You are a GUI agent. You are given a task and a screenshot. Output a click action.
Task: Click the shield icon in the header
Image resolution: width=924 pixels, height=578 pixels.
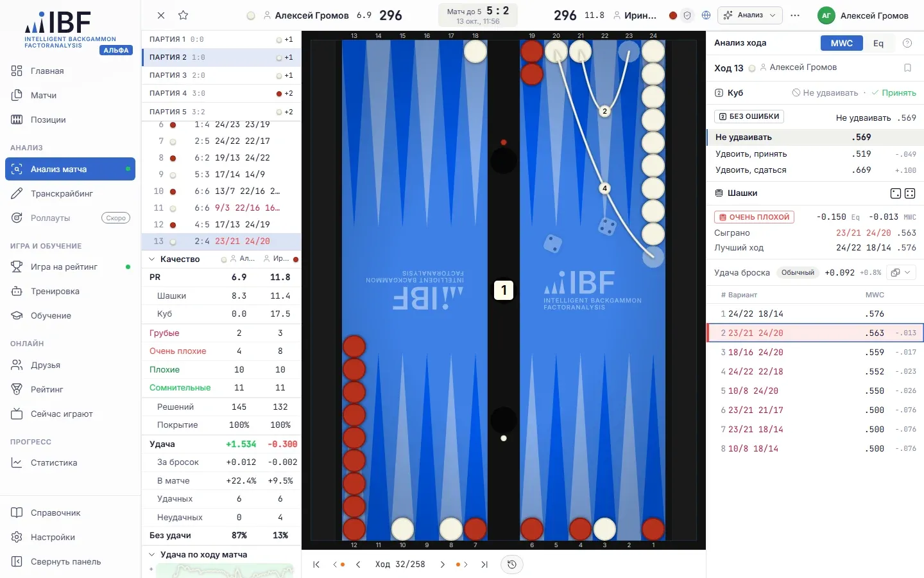click(687, 15)
